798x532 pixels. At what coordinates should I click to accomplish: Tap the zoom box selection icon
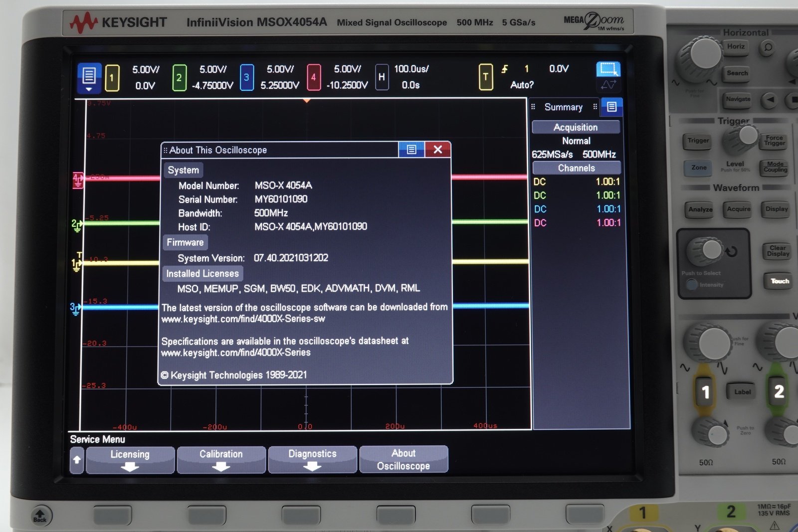point(608,69)
